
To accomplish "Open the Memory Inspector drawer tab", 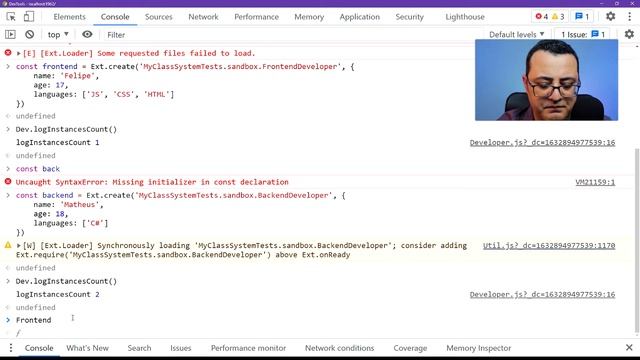I will pos(478,348).
